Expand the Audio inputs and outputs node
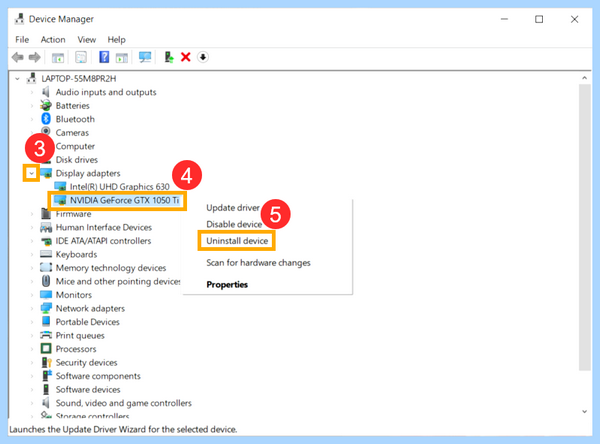 click(x=32, y=92)
